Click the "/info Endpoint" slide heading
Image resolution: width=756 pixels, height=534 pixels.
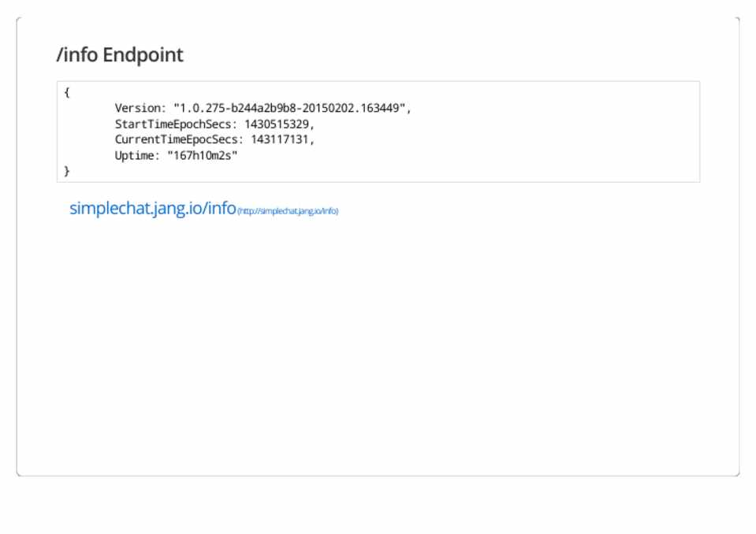click(120, 55)
